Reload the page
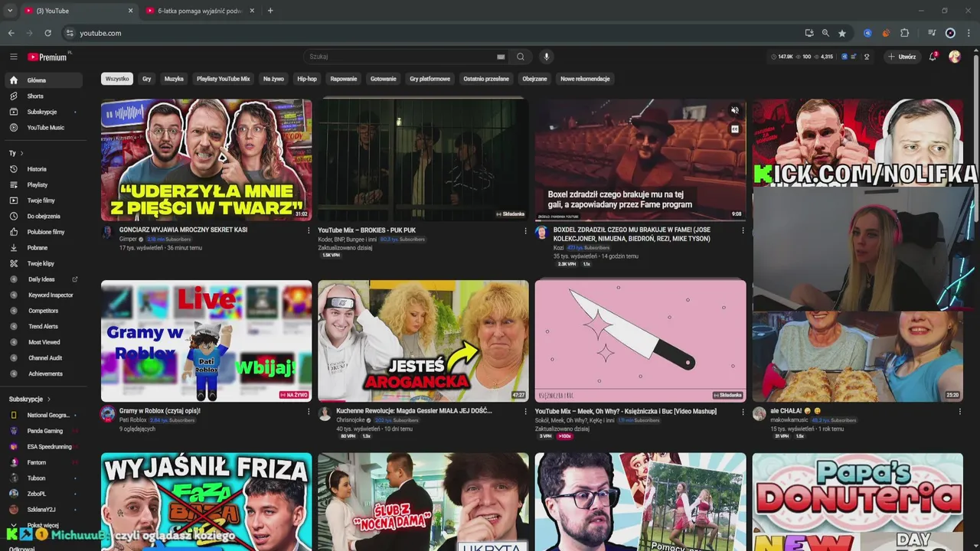This screenshot has height=551, width=980. coord(47,33)
